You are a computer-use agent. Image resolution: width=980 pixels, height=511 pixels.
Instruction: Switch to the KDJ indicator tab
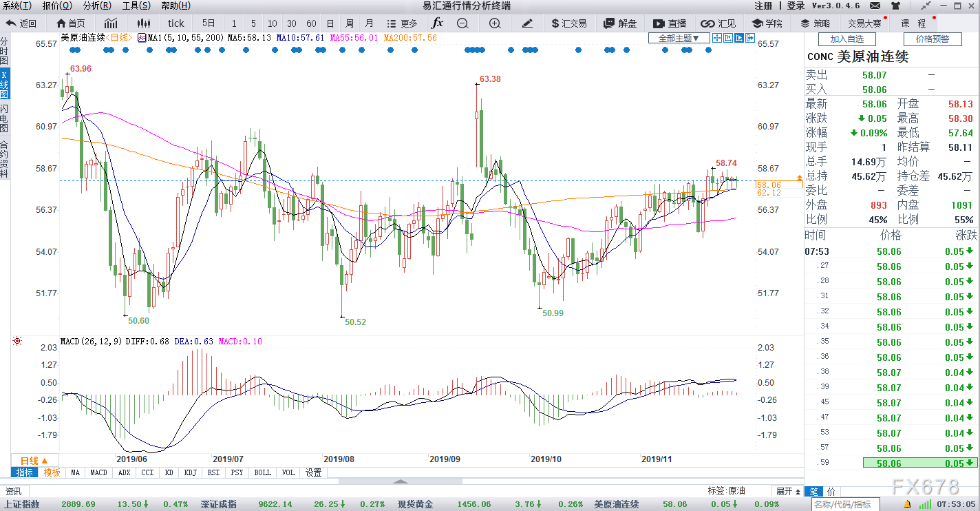coord(191,472)
